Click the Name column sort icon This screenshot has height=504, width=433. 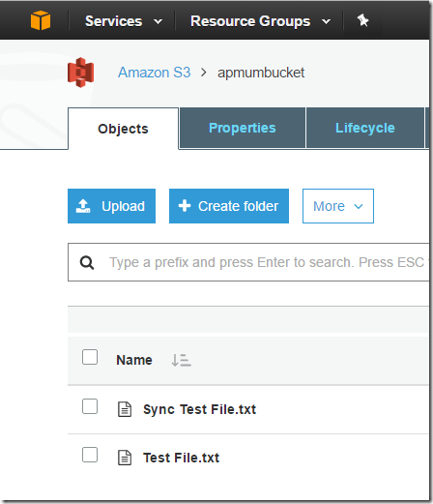click(x=181, y=360)
